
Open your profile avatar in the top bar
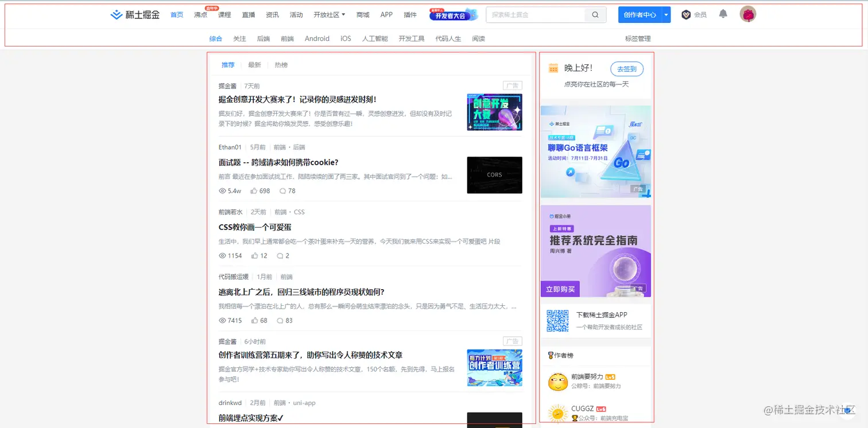[x=748, y=14]
